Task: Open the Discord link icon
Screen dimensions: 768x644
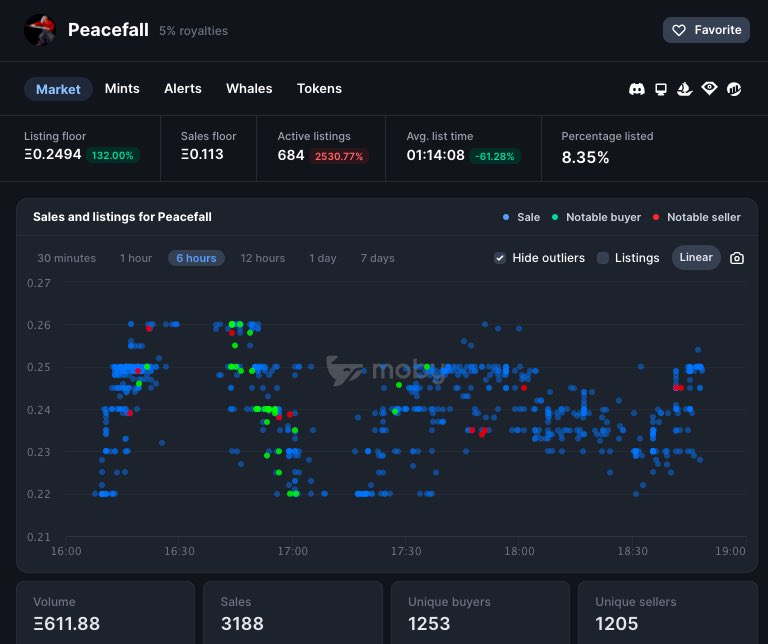Action: point(636,89)
